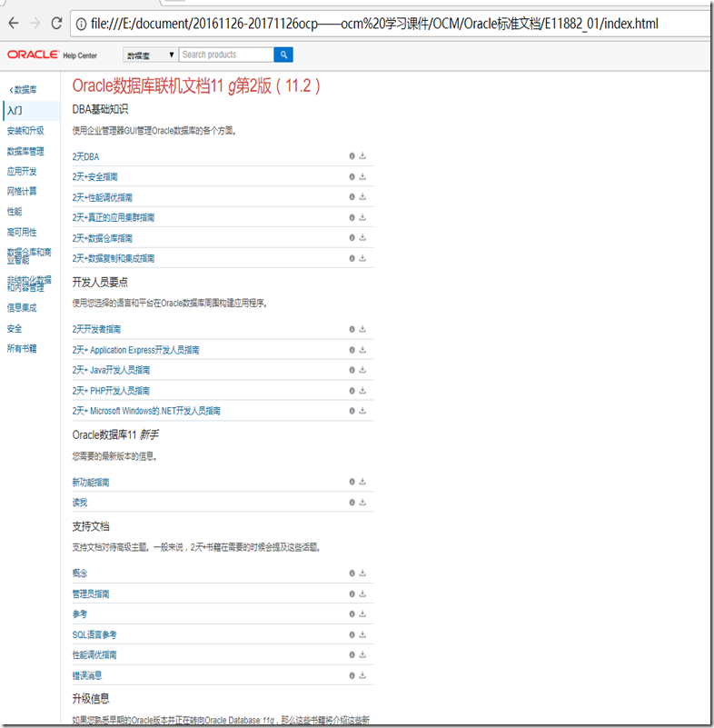The height and width of the screenshot is (728, 714).
Task: Download the 概念 book
Action: [362, 573]
